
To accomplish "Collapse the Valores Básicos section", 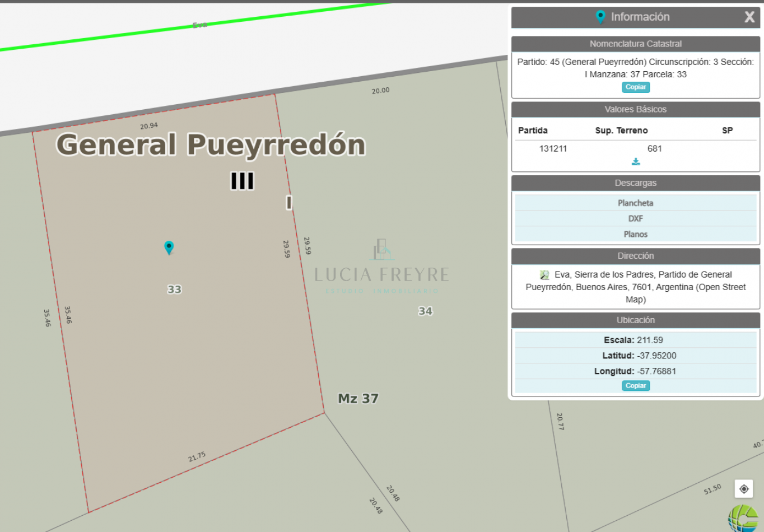I will click(635, 109).
